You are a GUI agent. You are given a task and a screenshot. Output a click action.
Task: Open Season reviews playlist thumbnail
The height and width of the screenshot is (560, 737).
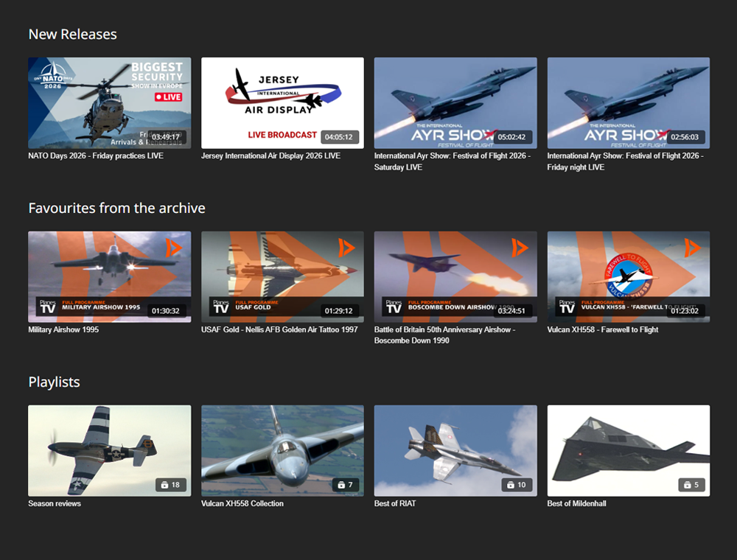[x=110, y=450]
